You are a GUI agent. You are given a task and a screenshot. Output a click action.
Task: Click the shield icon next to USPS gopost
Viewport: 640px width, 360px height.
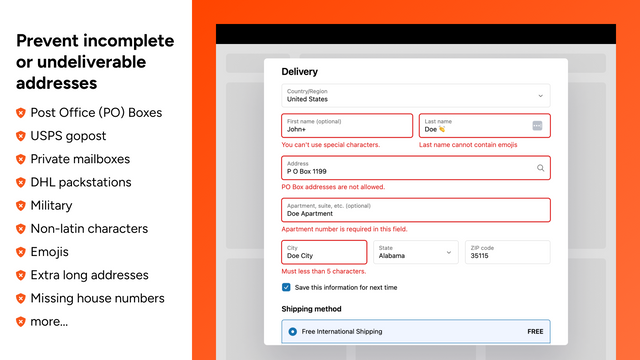pyautogui.click(x=21, y=136)
